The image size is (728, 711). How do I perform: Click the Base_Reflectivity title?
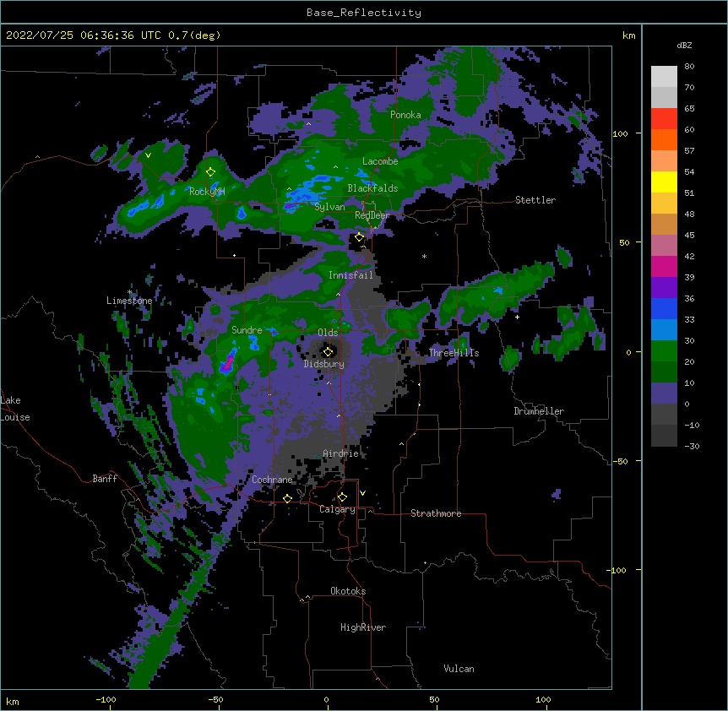[x=364, y=13]
